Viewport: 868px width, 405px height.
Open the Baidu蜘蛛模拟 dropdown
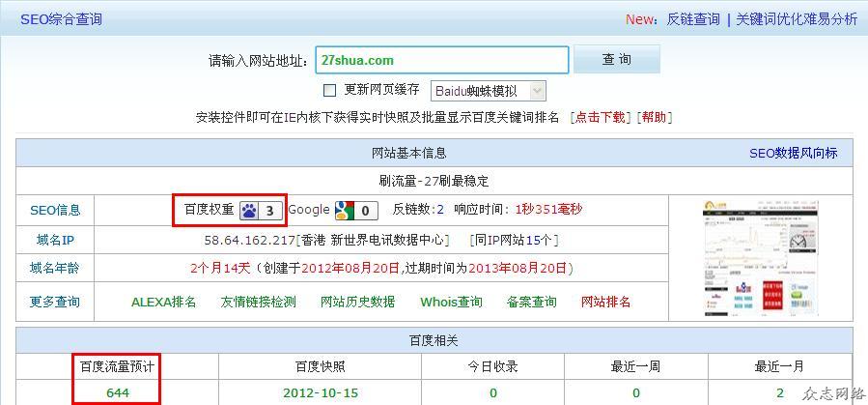[488, 91]
